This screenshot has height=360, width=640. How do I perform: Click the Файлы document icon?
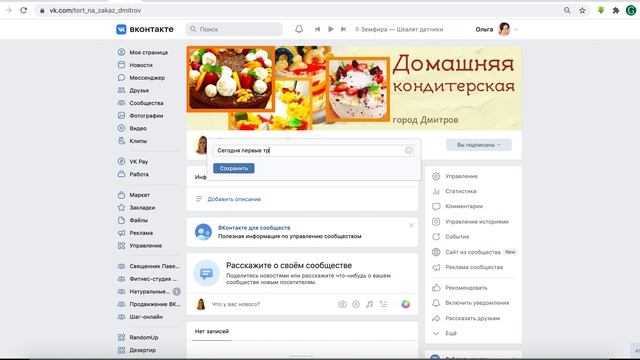[x=121, y=220]
